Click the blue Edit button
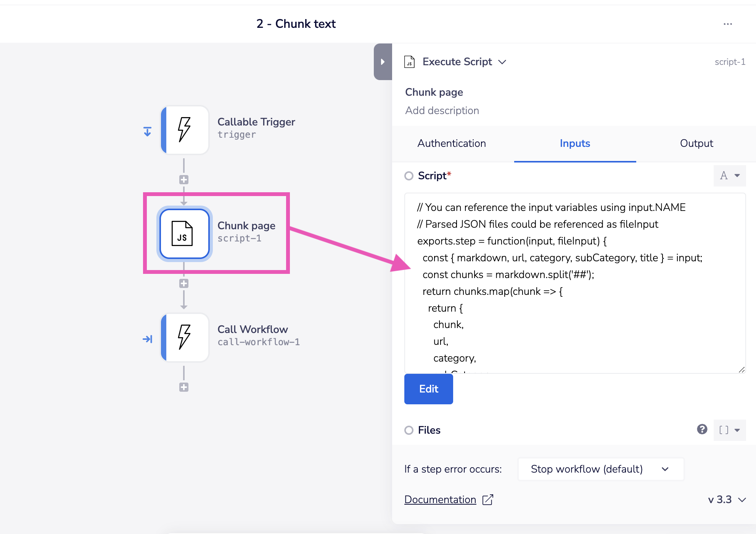Viewport: 756px width, 534px height. point(429,389)
